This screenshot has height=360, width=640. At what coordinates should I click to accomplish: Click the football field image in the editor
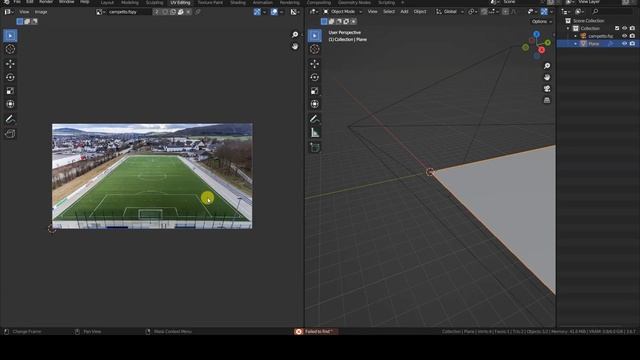152,176
